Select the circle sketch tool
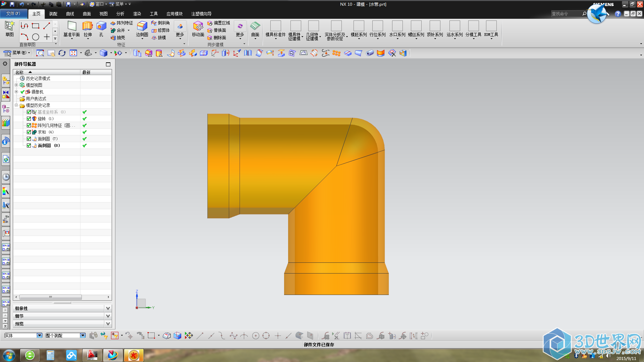 coord(36,37)
